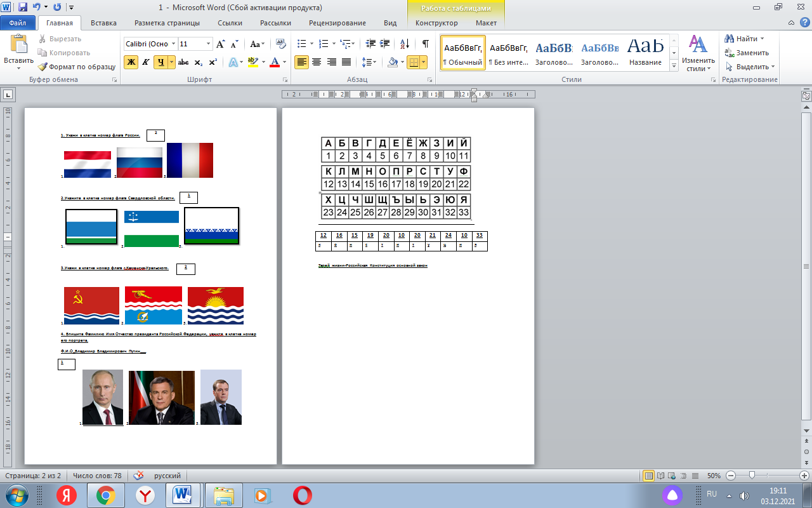Click the clear formatting eraser icon
The height and width of the screenshot is (508, 812).
(281, 44)
